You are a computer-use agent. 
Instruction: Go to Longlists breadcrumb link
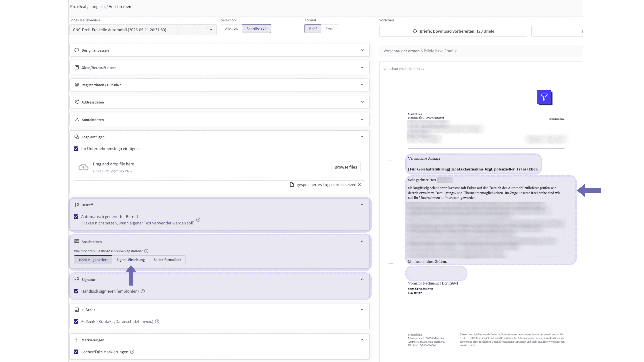tap(97, 7)
